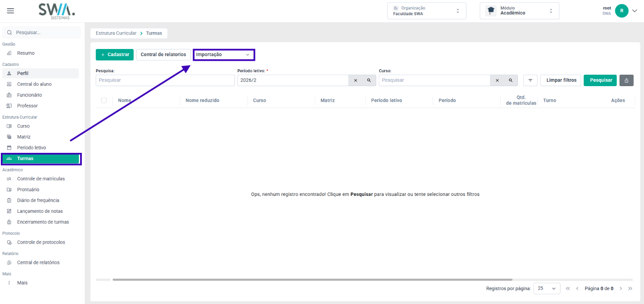Open Central de relatórios in sidebar
644x304 pixels.
coord(40,263)
